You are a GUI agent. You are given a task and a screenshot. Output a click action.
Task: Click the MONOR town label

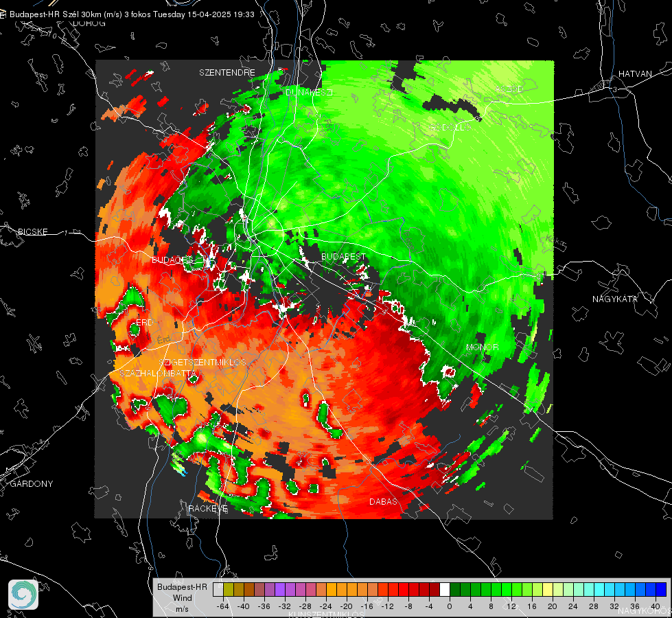coord(482,347)
